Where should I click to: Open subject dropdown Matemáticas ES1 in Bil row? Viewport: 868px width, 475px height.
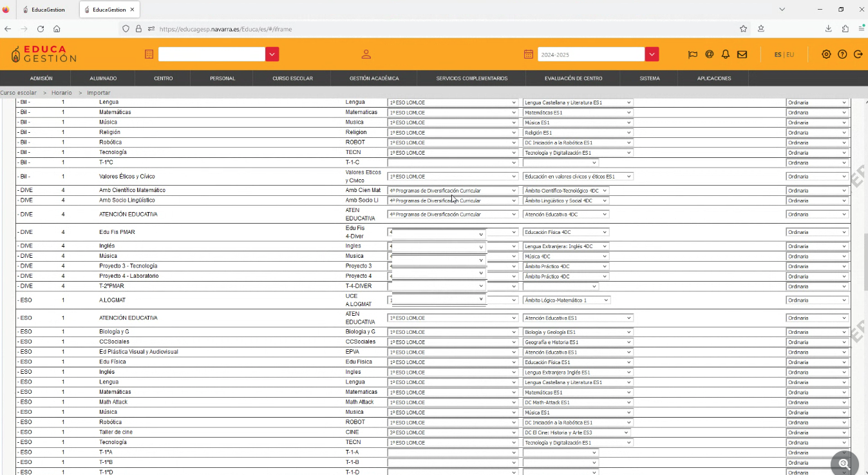[x=578, y=113]
